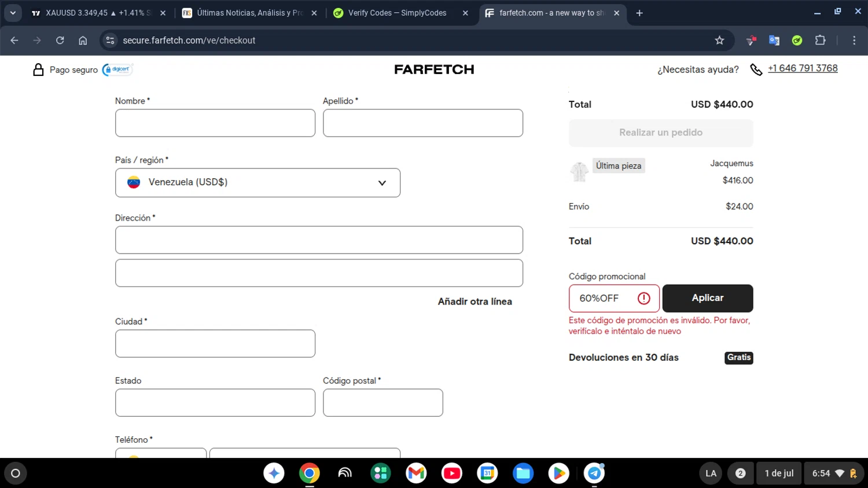Open the launcher circle in the shelf
This screenshot has height=488, width=868.
[x=16, y=474]
